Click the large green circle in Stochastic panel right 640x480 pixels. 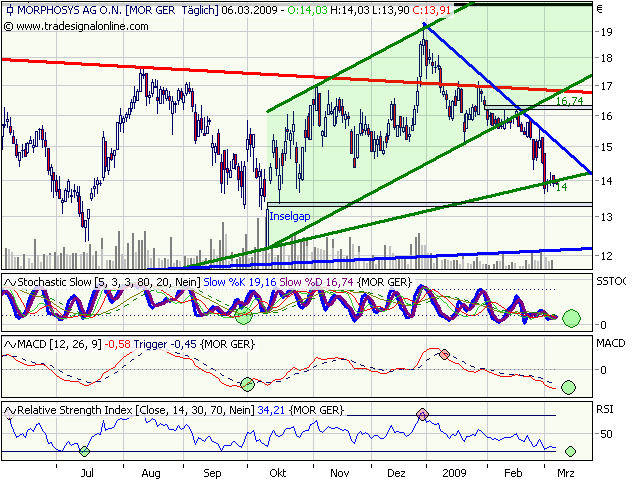[x=571, y=319]
